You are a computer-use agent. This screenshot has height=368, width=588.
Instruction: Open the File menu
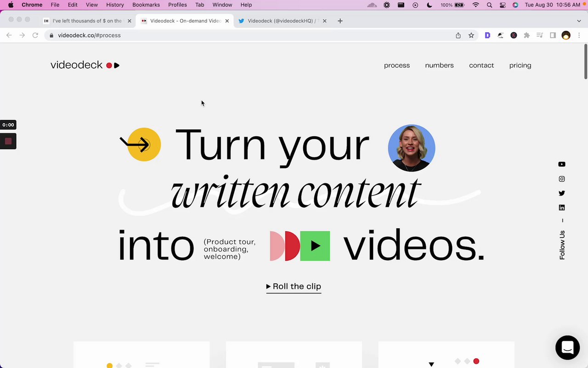(x=55, y=5)
